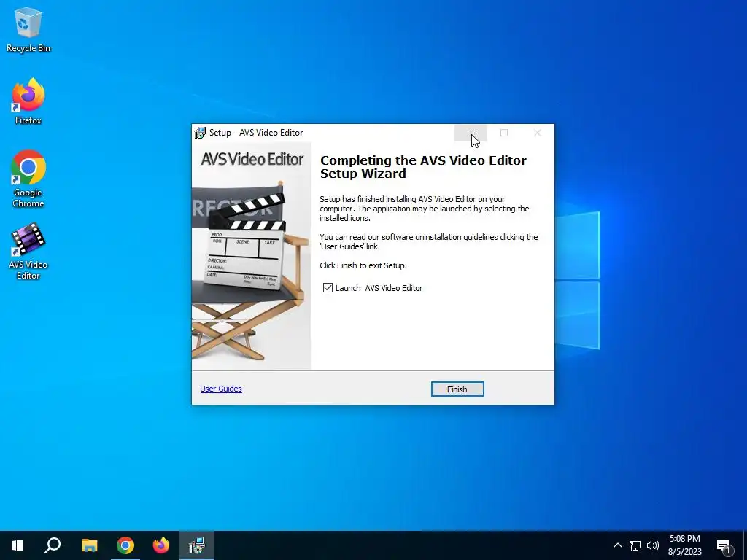Select the Google Chrome desktop shortcut

pos(28,179)
